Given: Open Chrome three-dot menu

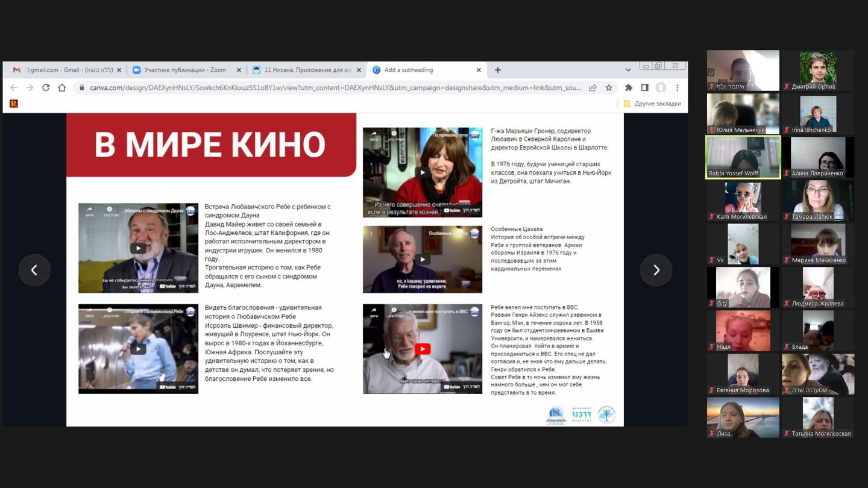Looking at the screenshot, I should click(677, 88).
